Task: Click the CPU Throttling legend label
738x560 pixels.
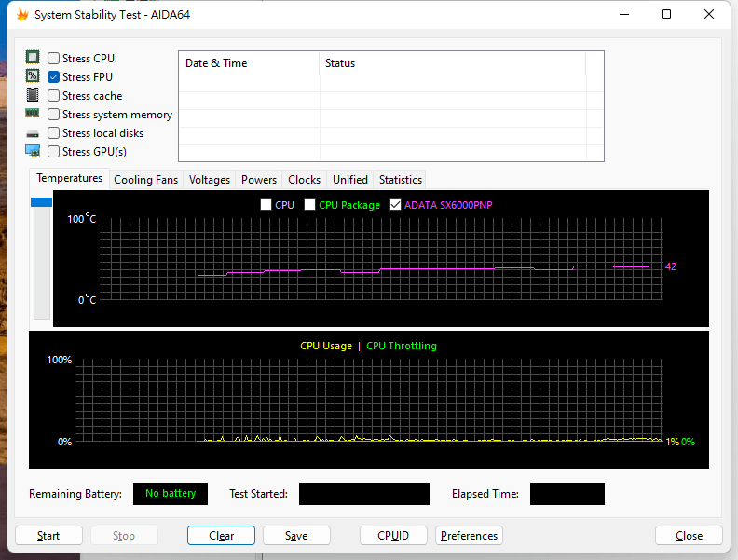Action: (x=402, y=346)
